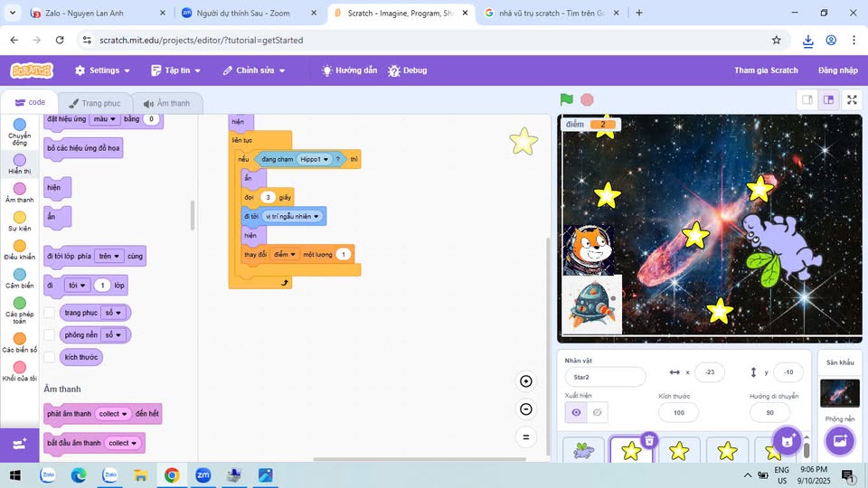This screenshot has height=488, width=868.
Task: Switch to small stage layout
Action: coord(807,99)
